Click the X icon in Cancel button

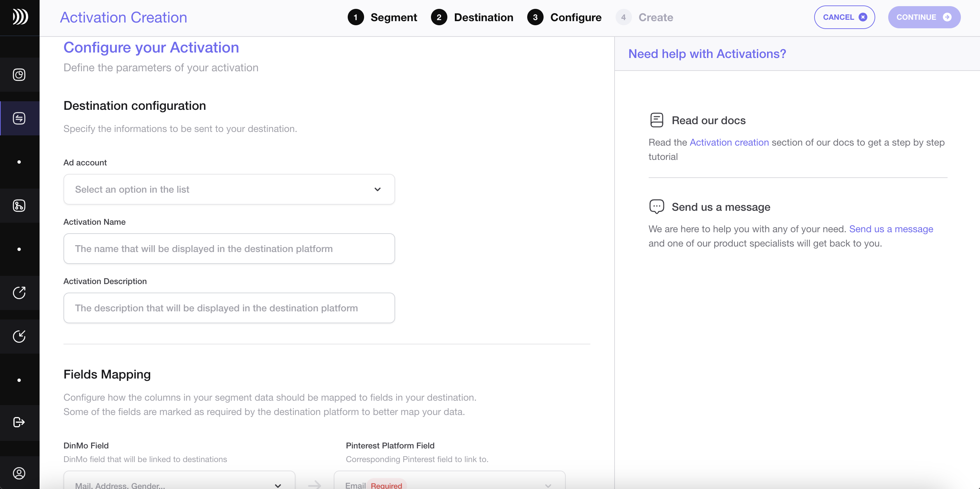click(x=863, y=17)
